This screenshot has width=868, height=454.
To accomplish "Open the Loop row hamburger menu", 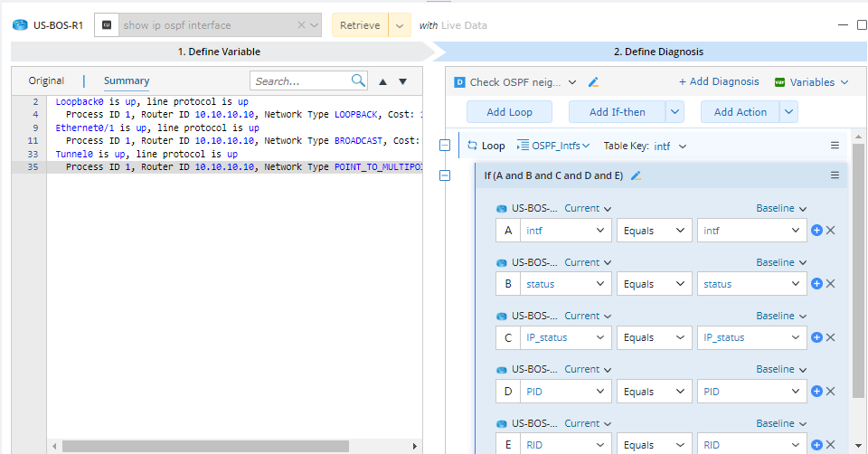I will [835, 146].
